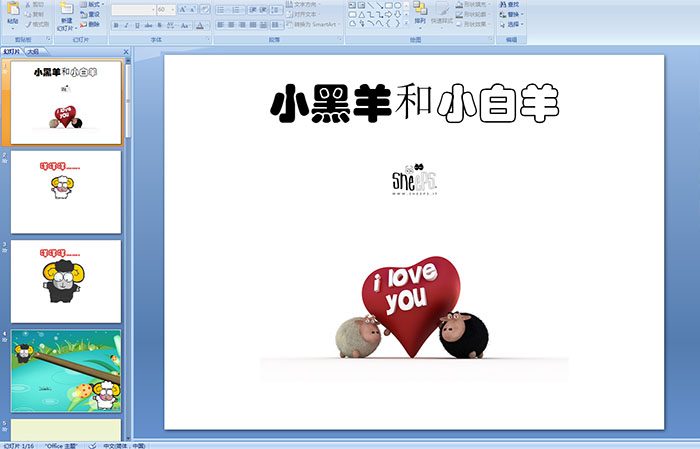This screenshot has height=449, width=700.
Task: Select the Arrow line shape in gallery
Action: click(379, 5)
